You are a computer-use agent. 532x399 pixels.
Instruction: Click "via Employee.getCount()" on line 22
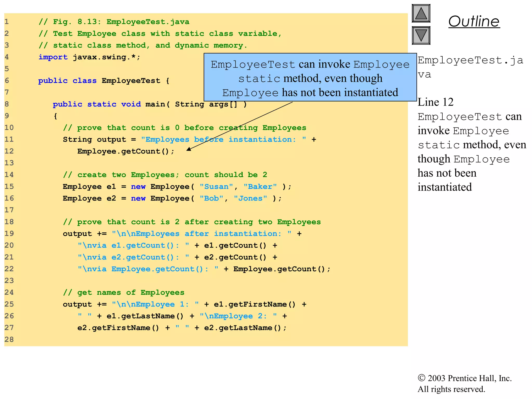click(x=148, y=269)
